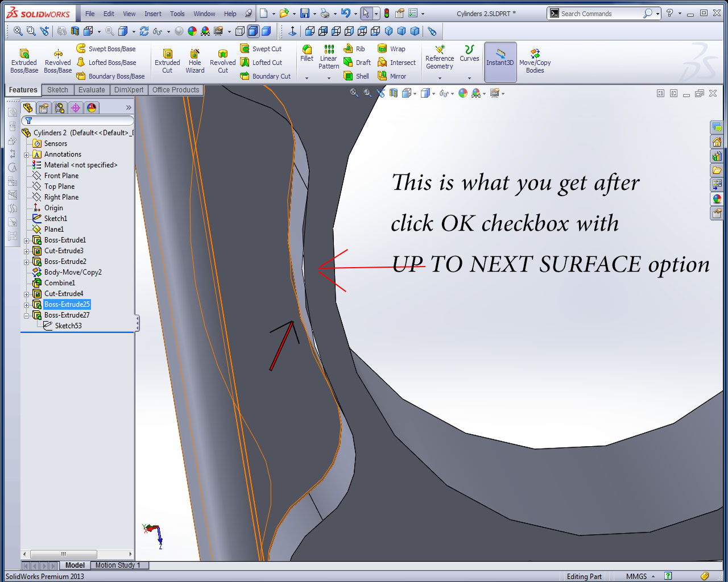This screenshot has height=582, width=728.
Task: Select the Intersect tool
Action: 396,63
